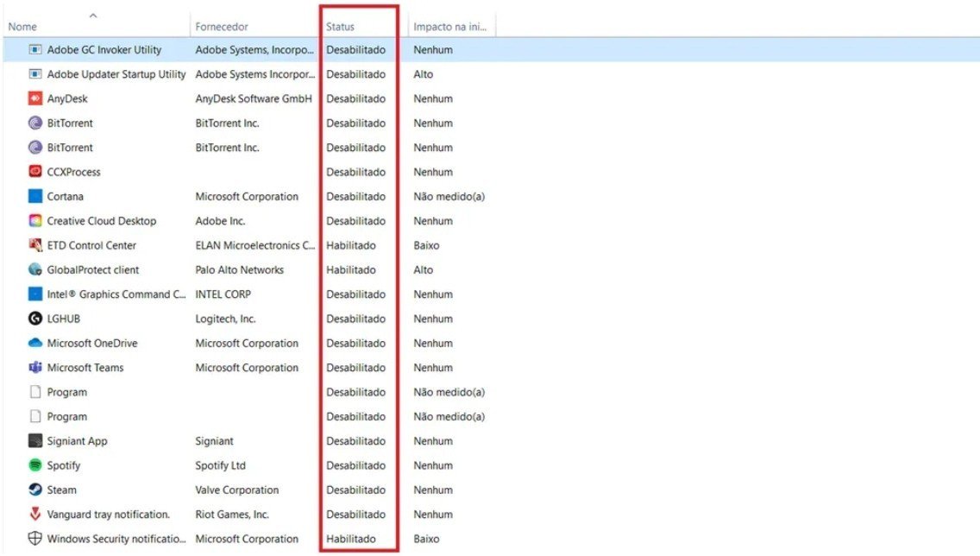The image size is (980, 556).
Task: Select the "Vanguard tray notification." name
Action: click(109, 514)
